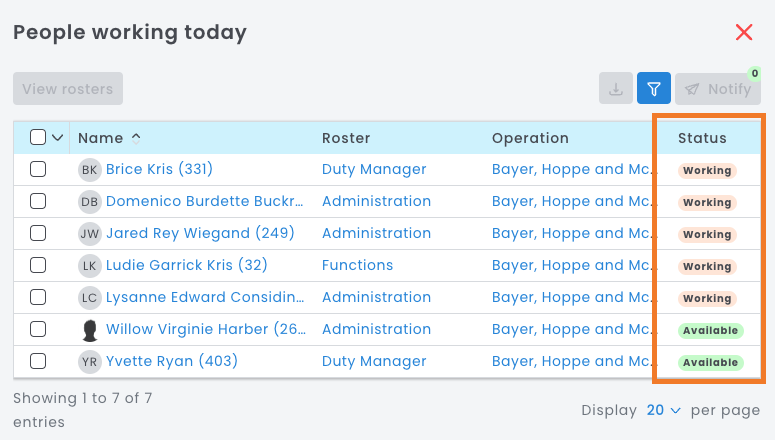Expand the select-all dropdown chevron
Screen dimensions: 775x440
tap(57, 138)
